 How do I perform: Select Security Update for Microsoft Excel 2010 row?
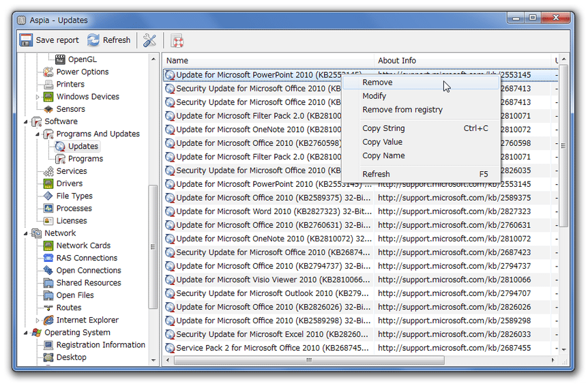point(360,334)
